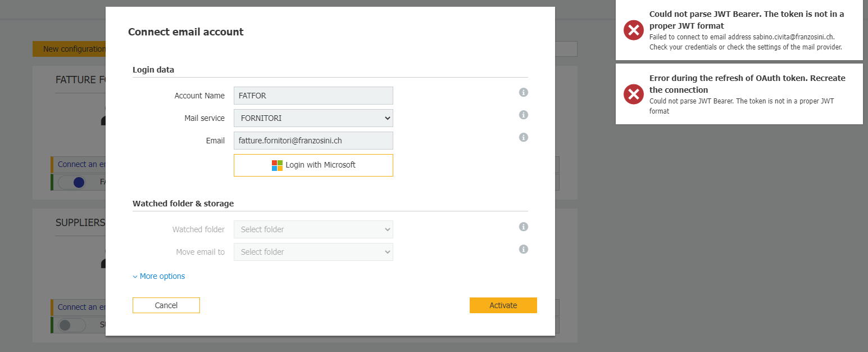Click red error icon on JWT Bearer notification
The height and width of the screenshot is (352, 868).
tap(634, 30)
